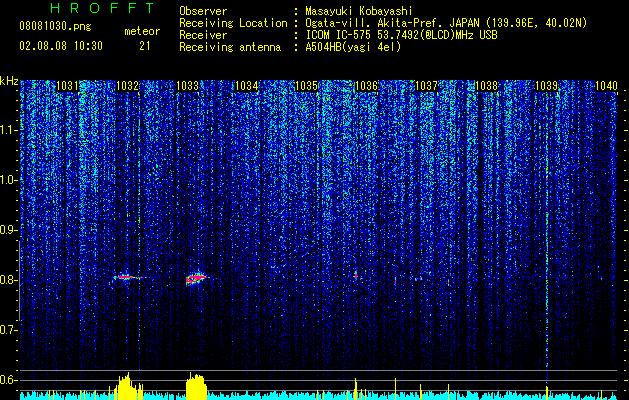Click the faint echo near 1036
629x400 pixels.
pos(355,275)
